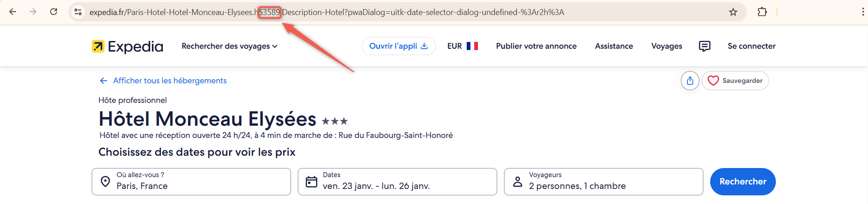Screen dimensions: 868x204
Task: Open browser extensions puzzle icon
Action: tap(762, 12)
